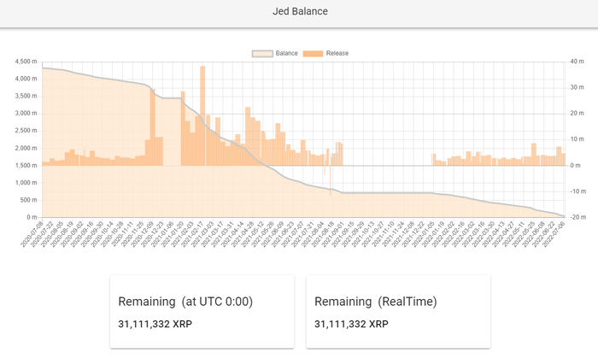The image size is (598, 364).
Task: Click the 40 m right axis label
Action: (x=576, y=62)
